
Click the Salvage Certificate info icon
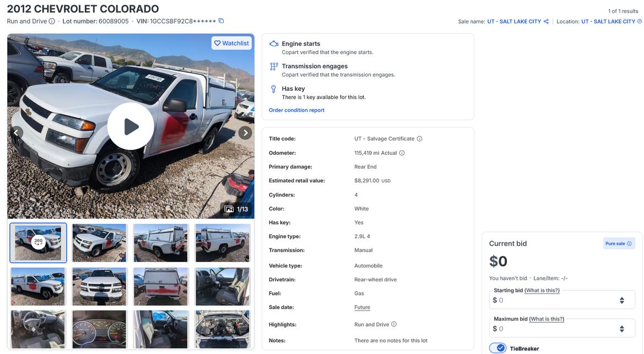pyautogui.click(x=420, y=139)
